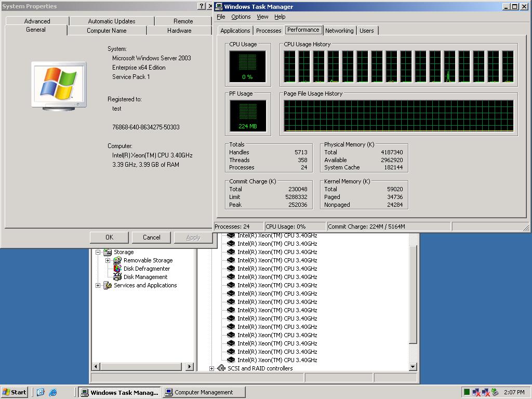
Task: Click the Show Desktop quick launch icon
Action: [41, 392]
